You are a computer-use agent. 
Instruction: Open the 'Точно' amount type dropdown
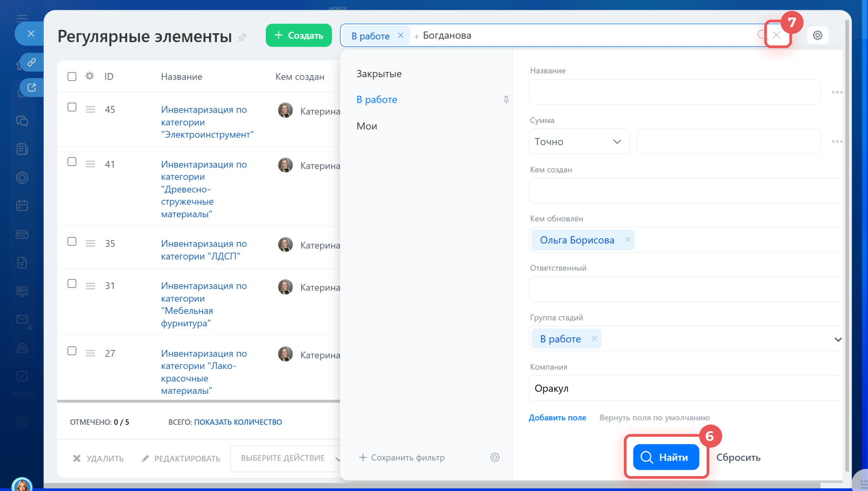[579, 142]
